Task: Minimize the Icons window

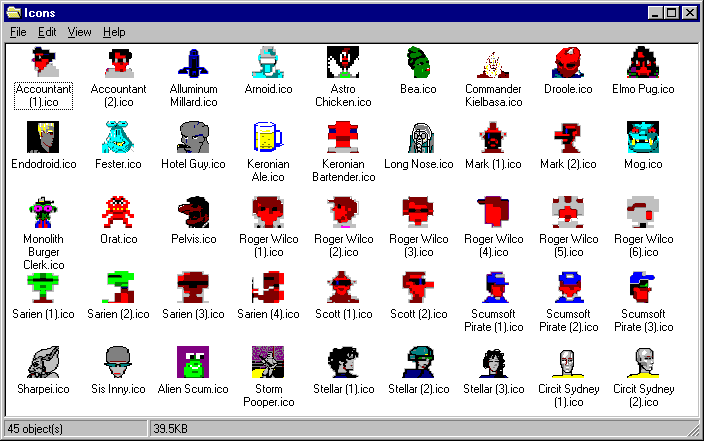Action: pyautogui.click(x=656, y=13)
